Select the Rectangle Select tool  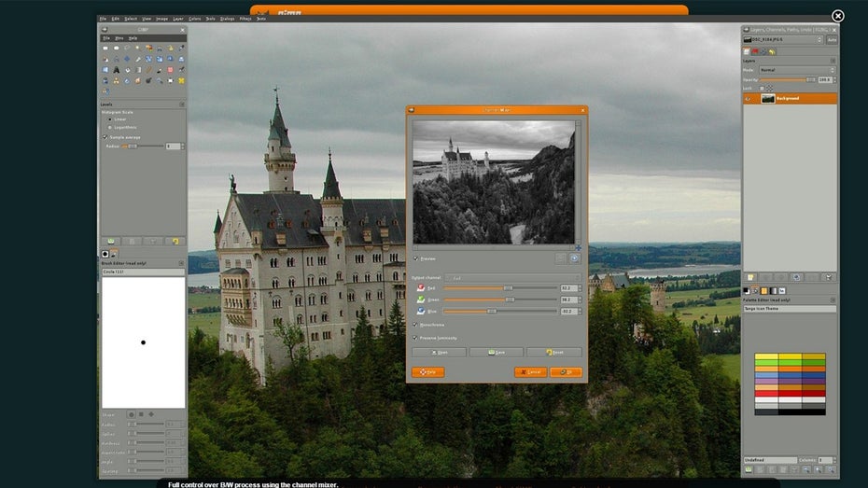pyautogui.click(x=105, y=48)
